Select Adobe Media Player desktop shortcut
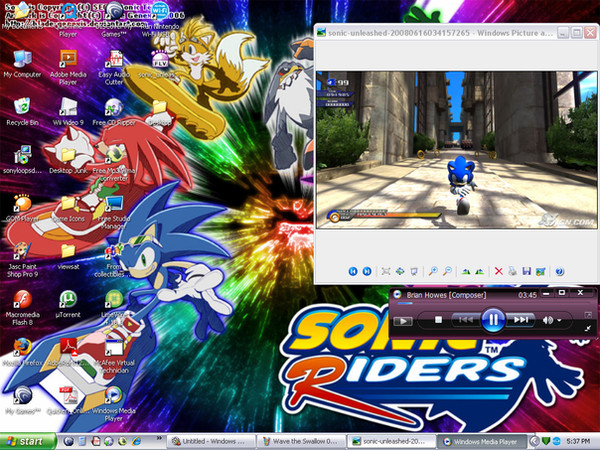600x450 pixels. pyautogui.click(x=68, y=68)
